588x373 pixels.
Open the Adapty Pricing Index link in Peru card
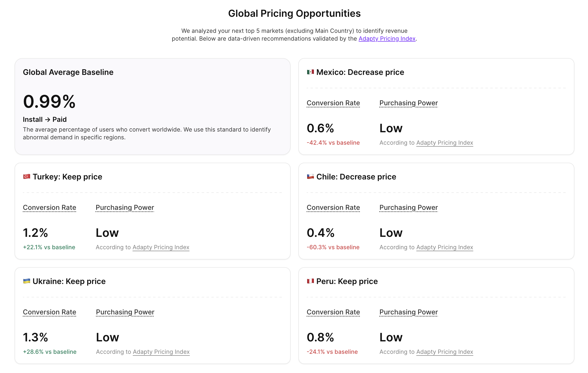444,352
